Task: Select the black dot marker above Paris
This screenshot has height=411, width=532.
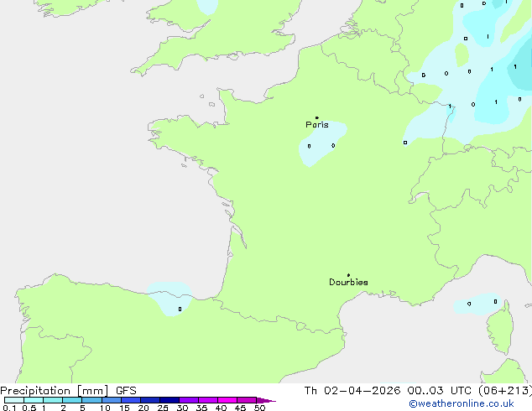Action: tap(317, 117)
